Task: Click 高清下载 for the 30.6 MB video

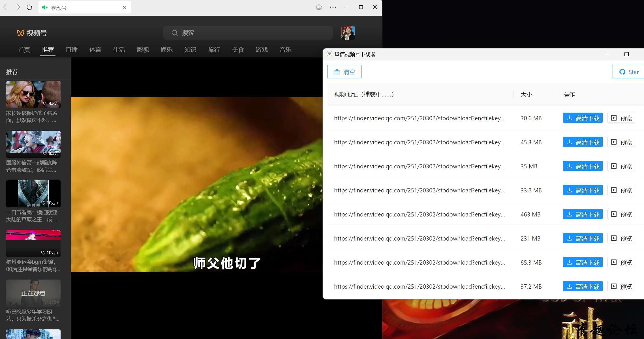Action: 583,118
